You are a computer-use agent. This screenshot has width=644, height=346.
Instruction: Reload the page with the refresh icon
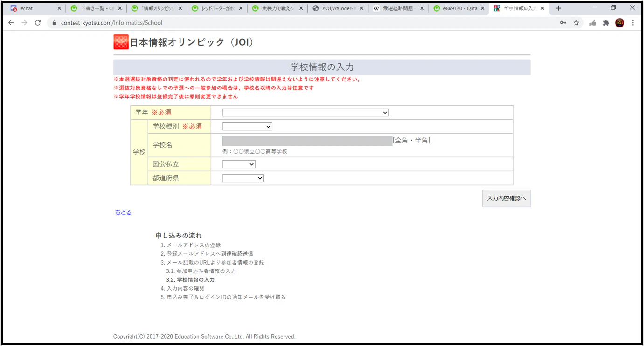(x=38, y=23)
